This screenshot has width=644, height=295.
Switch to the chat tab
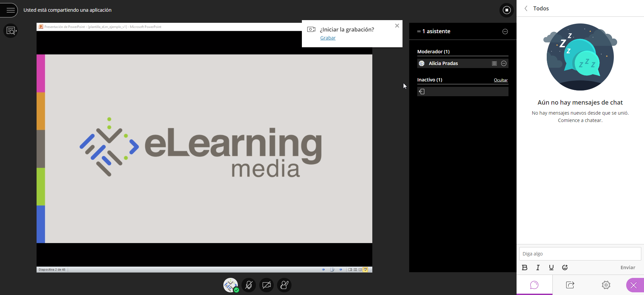coord(534,285)
